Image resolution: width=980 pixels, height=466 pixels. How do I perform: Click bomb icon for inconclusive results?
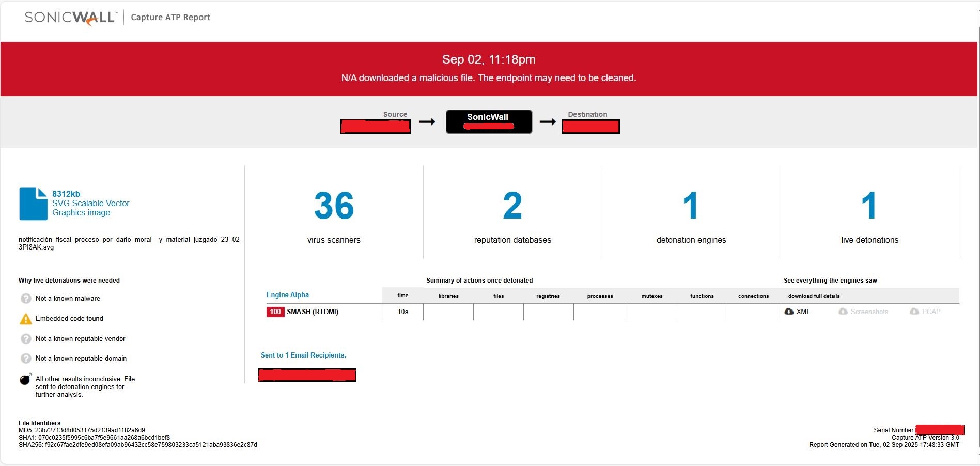pyautogui.click(x=25, y=380)
